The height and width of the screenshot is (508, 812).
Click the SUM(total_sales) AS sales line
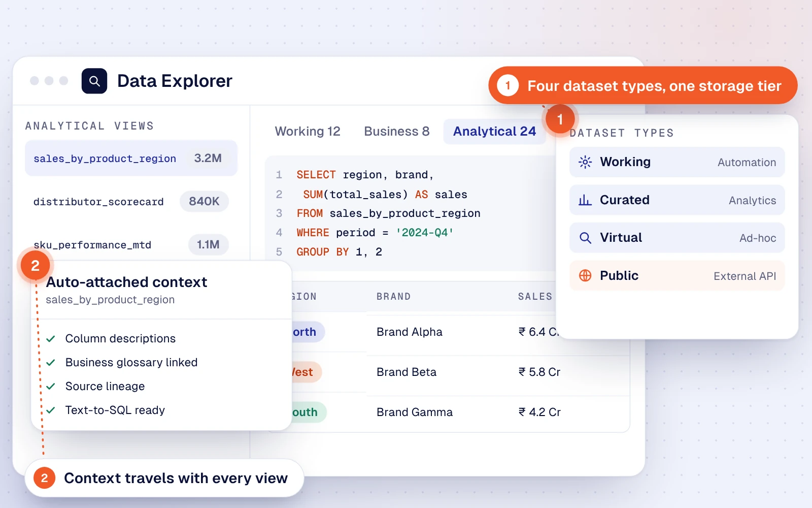[x=385, y=195]
